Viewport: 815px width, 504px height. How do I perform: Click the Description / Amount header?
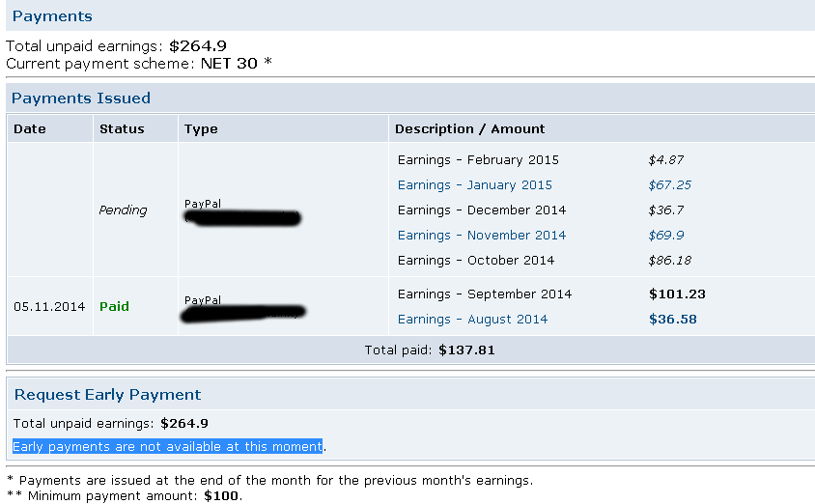click(469, 129)
